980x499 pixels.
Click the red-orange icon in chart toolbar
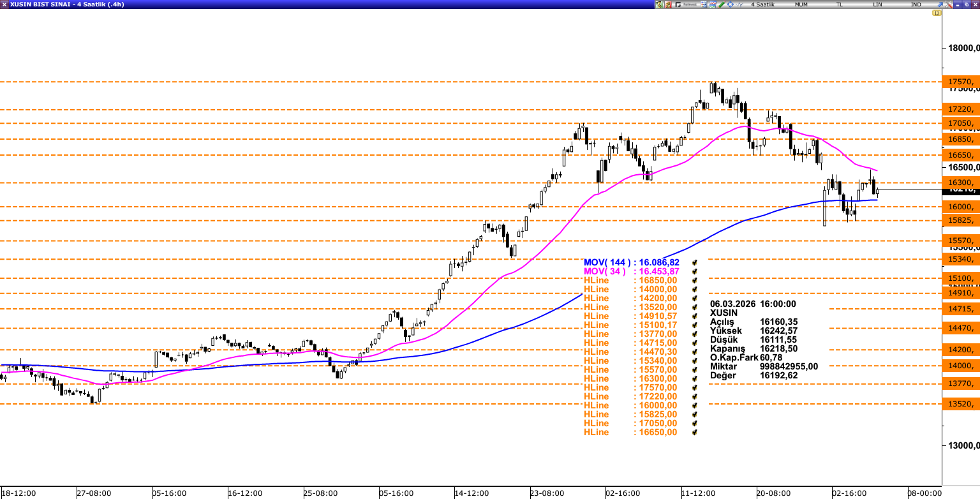click(x=668, y=4)
